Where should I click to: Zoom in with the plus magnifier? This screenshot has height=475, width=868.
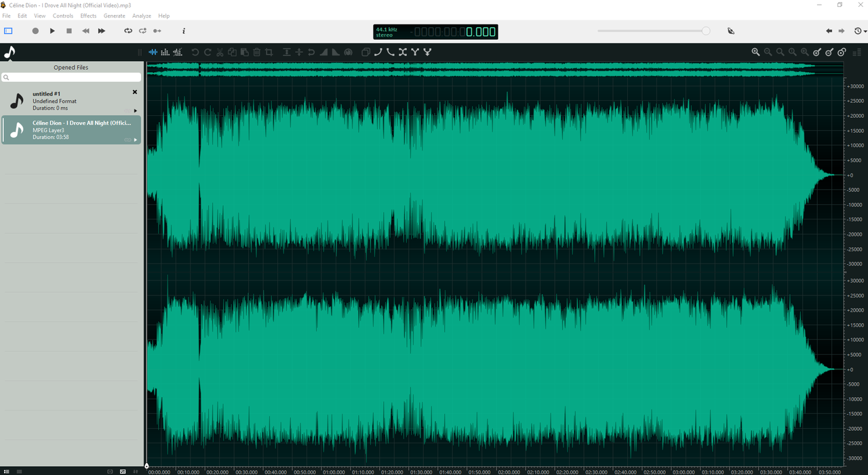755,52
